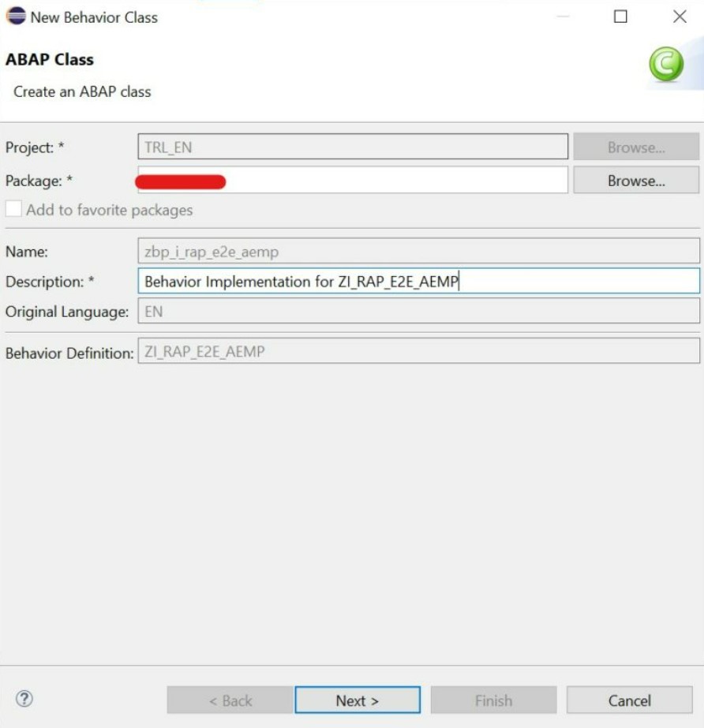Click the Original Language field EN

[418, 312]
